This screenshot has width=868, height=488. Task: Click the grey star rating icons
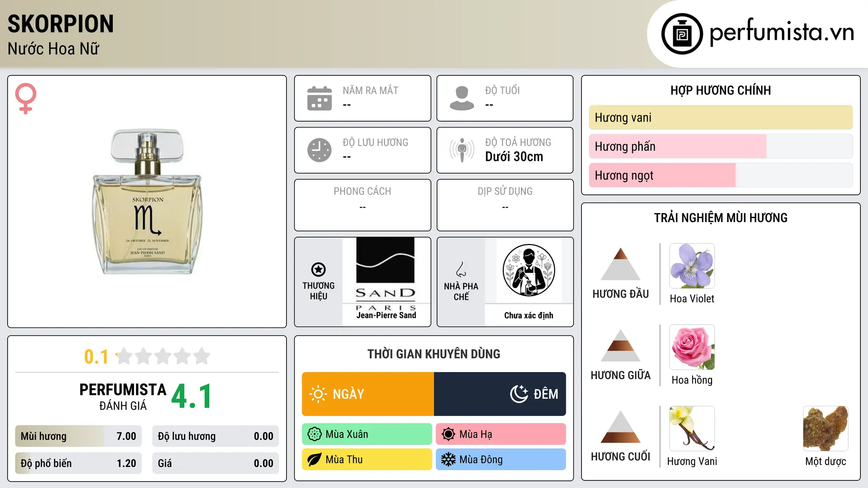pos(163,356)
